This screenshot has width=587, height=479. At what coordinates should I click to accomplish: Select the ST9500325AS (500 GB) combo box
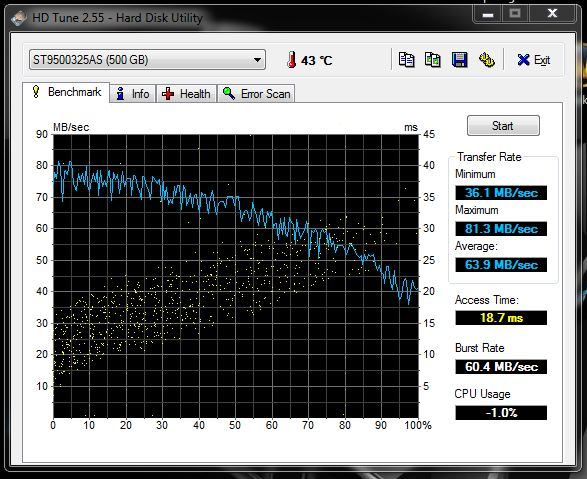[x=147, y=60]
